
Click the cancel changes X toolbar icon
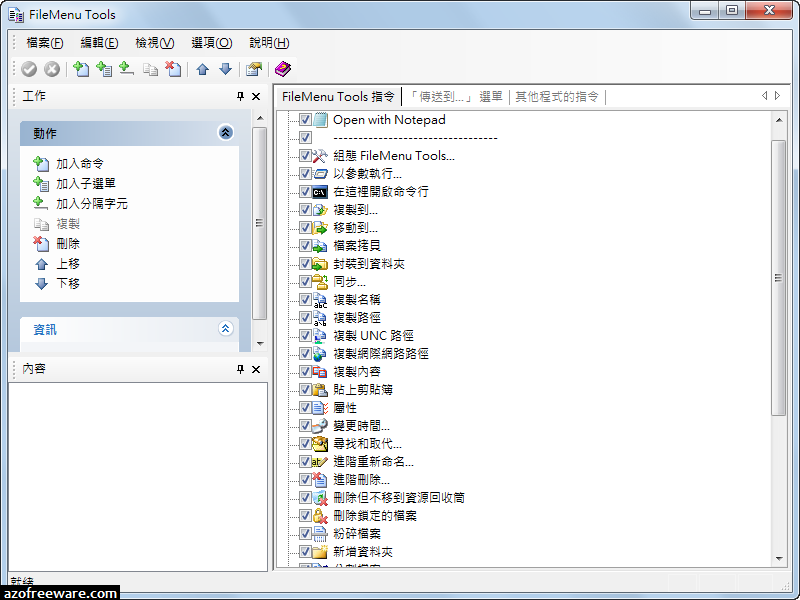point(52,69)
